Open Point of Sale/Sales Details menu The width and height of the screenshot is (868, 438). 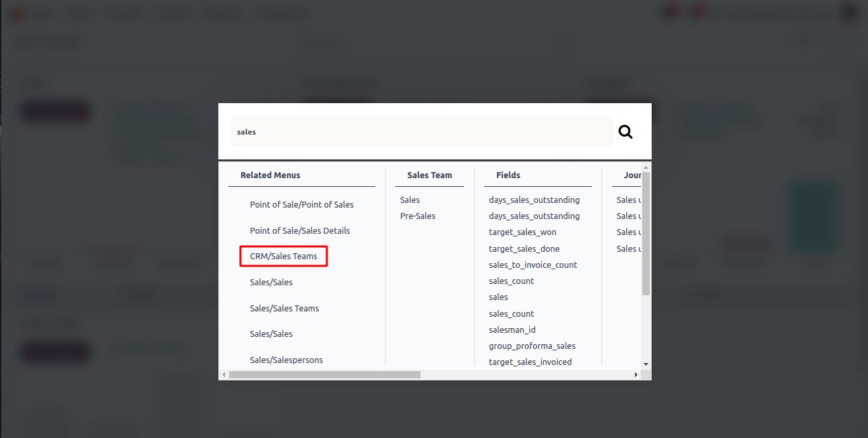299,231
